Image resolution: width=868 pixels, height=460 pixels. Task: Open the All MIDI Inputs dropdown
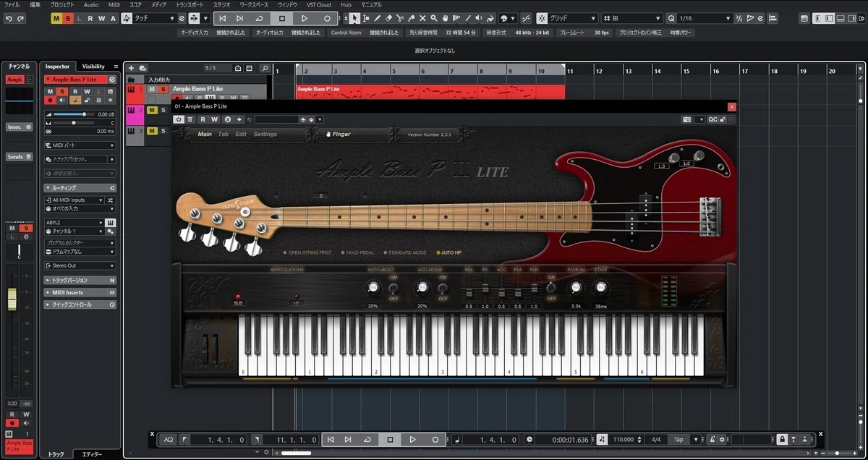(75, 200)
